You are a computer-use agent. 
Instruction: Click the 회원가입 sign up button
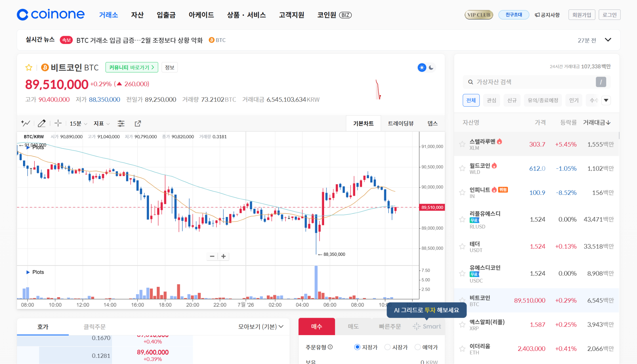[x=582, y=15]
